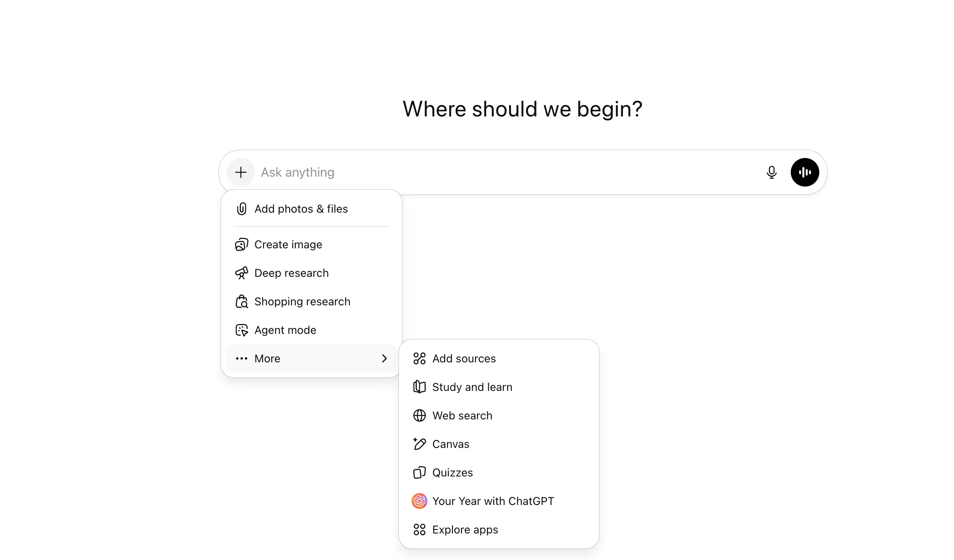Expand the More submenu
The width and height of the screenshot is (954, 560).
267,358
